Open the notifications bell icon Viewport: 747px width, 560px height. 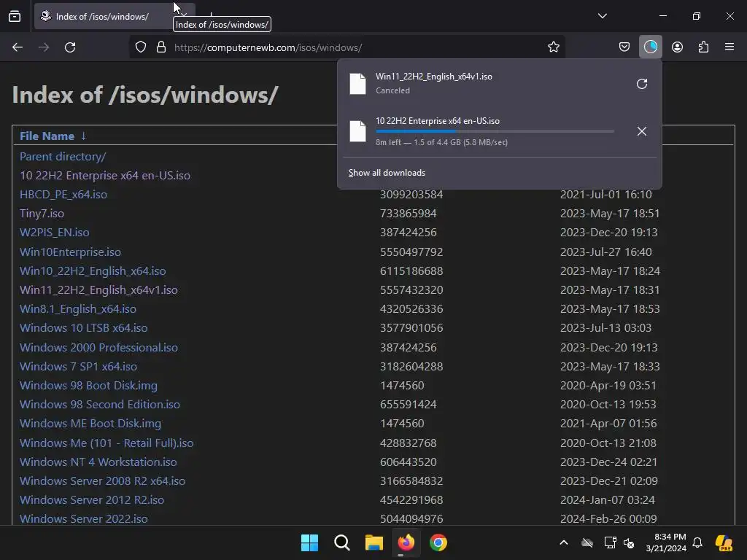click(697, 542)
